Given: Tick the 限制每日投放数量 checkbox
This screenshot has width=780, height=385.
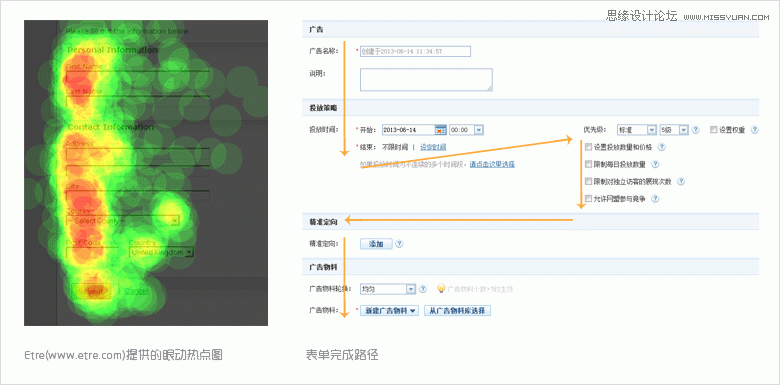Looking at the screenshot, I should click(x=589, y=164).
